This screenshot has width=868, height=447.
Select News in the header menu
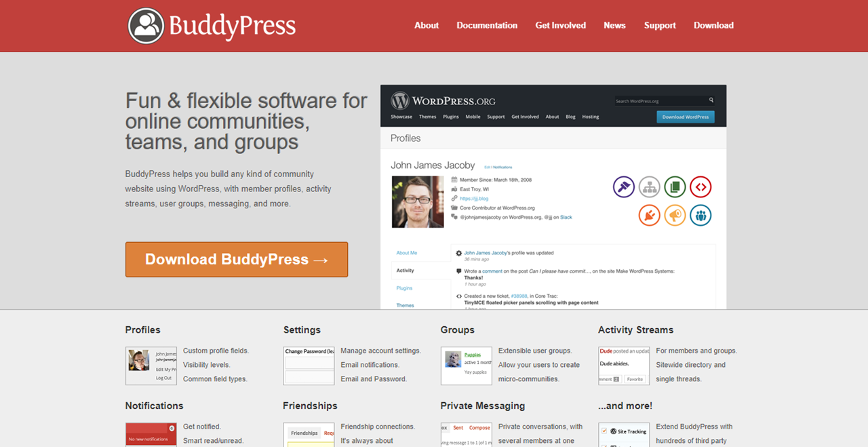coord(614,25)
